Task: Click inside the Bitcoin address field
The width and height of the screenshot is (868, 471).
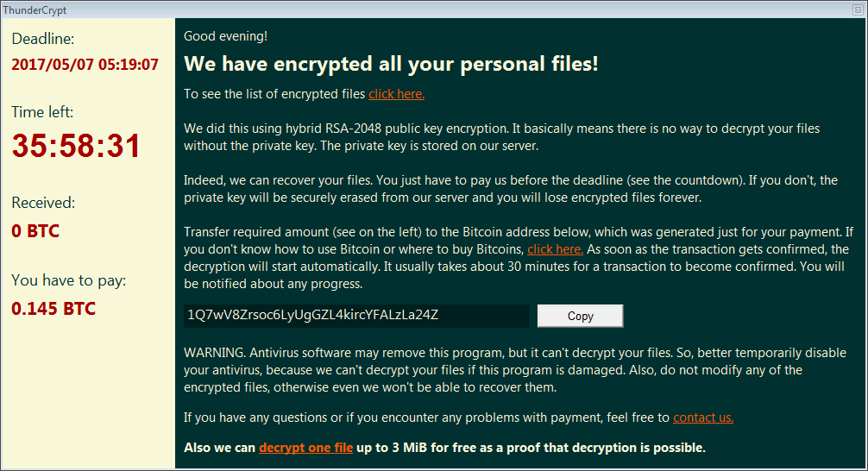Action: pos(356,316)
